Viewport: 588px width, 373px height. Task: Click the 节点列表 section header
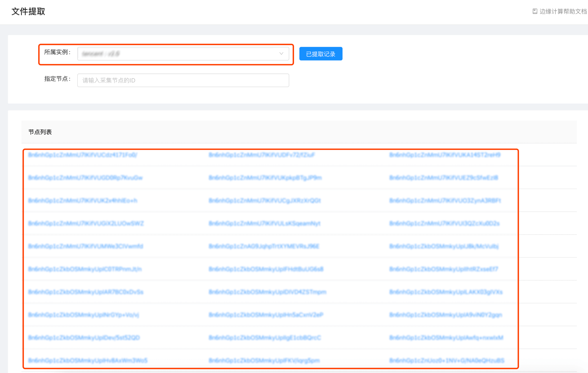coord(40,132)
